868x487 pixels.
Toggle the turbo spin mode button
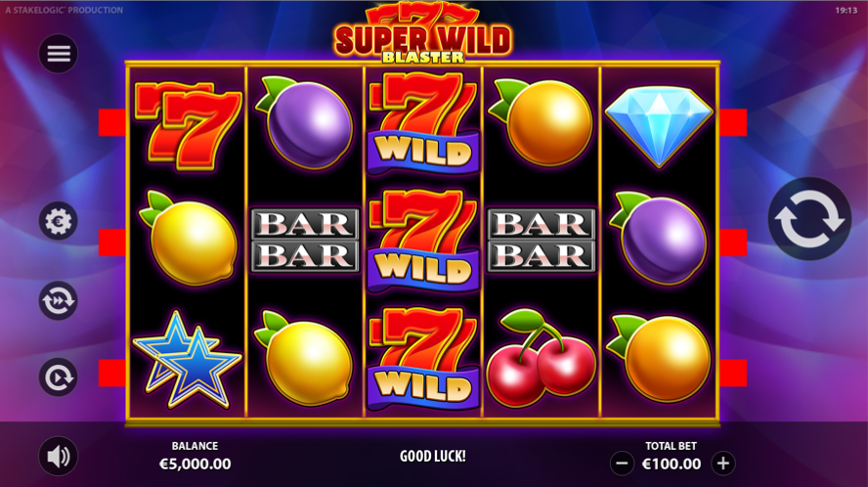(58, 300)
